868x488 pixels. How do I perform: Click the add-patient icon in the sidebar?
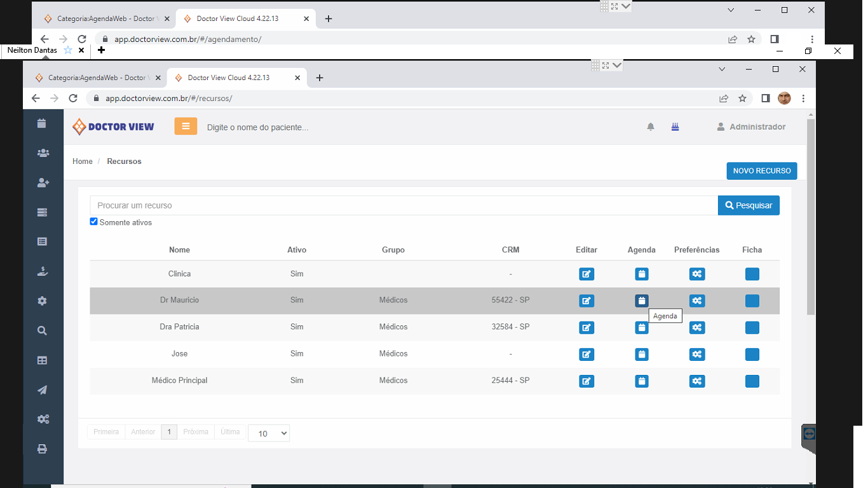(43, 183)
